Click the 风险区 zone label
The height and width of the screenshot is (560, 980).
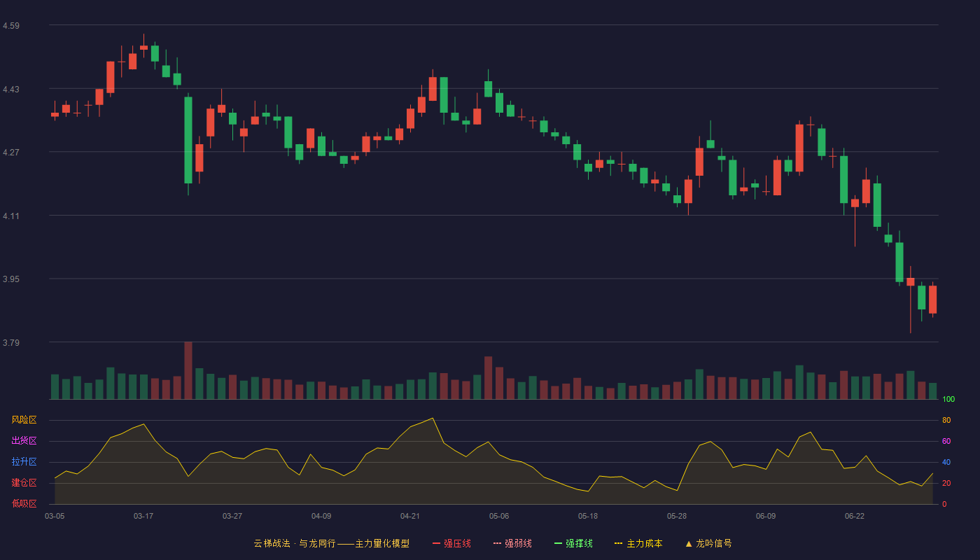pyautogui.click(x=24, y=420)
